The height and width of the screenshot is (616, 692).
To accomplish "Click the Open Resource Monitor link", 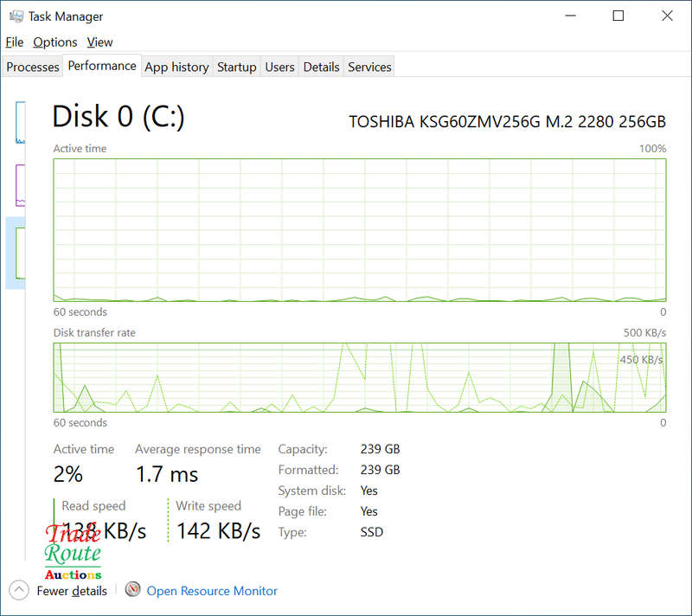I will pyautogui.click(x=212, y=591).
